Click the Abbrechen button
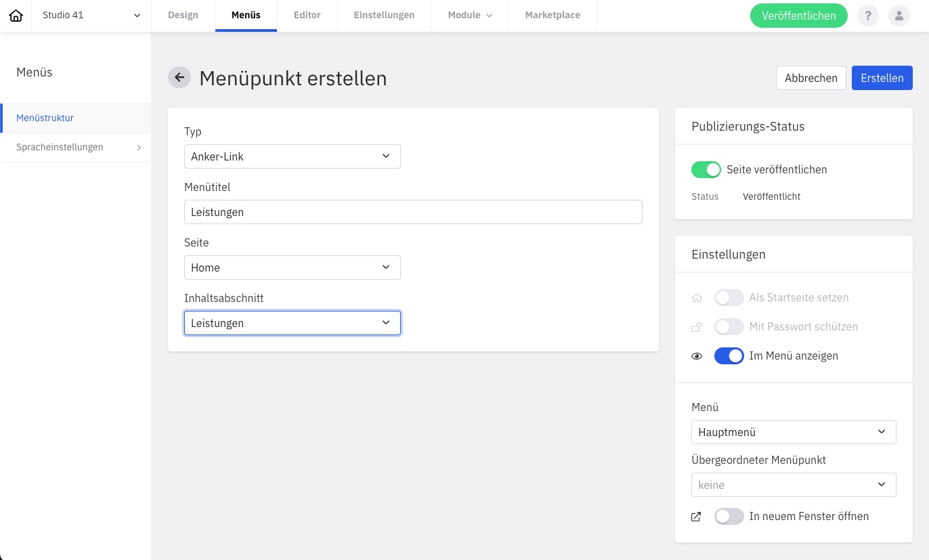 [x=811, y=78]
